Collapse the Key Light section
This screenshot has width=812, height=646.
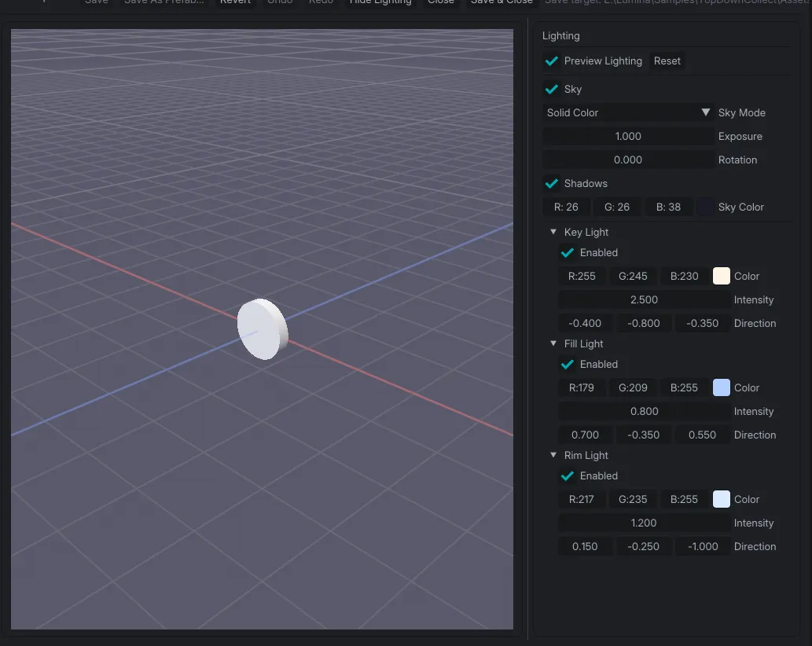coord(553,232)
